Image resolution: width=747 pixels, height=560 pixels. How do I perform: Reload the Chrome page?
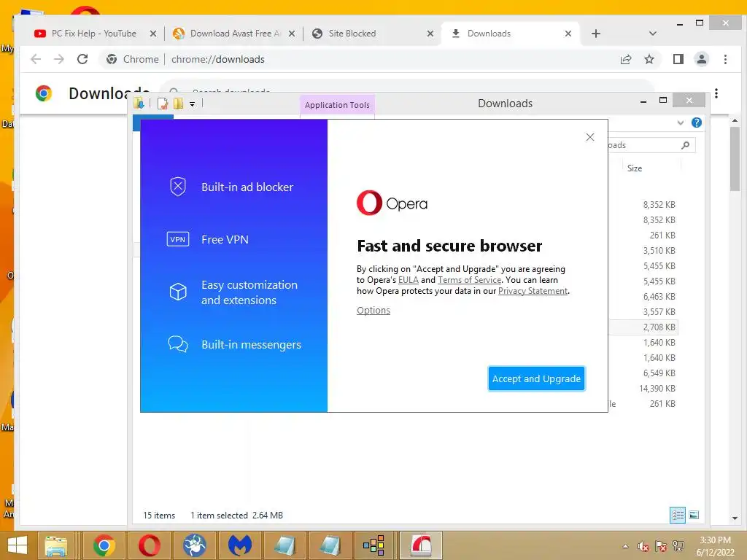point(82,59)
